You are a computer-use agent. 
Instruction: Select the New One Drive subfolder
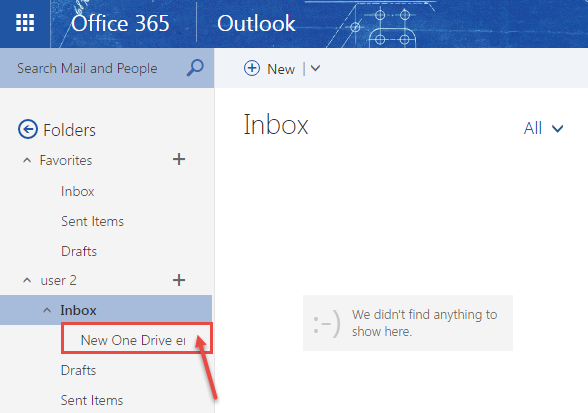pos(133,340)
